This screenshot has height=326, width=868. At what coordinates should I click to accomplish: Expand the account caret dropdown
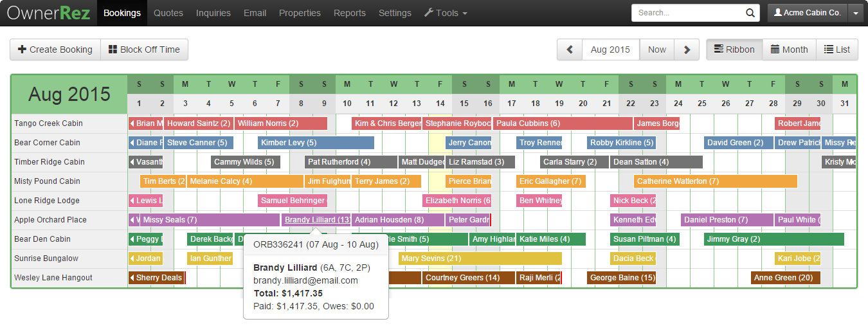[x=854, y=13]
